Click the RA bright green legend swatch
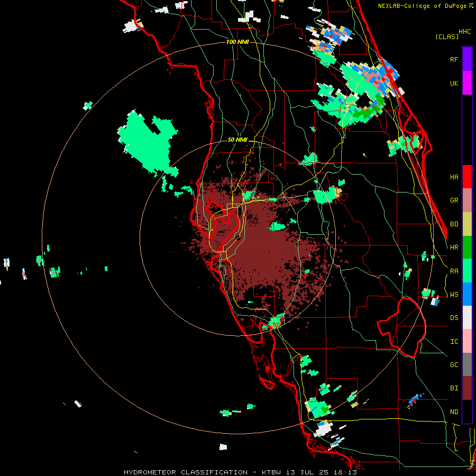The image size is (476, 476). (x=467, y=271)
